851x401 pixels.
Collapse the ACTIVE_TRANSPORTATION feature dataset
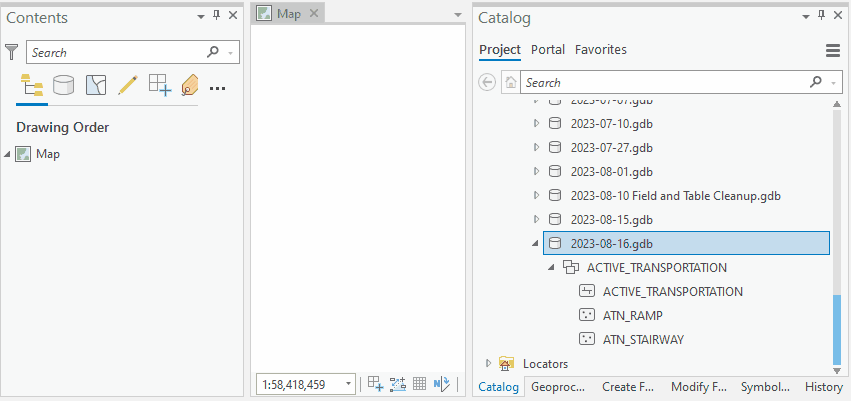coord(552,267)
